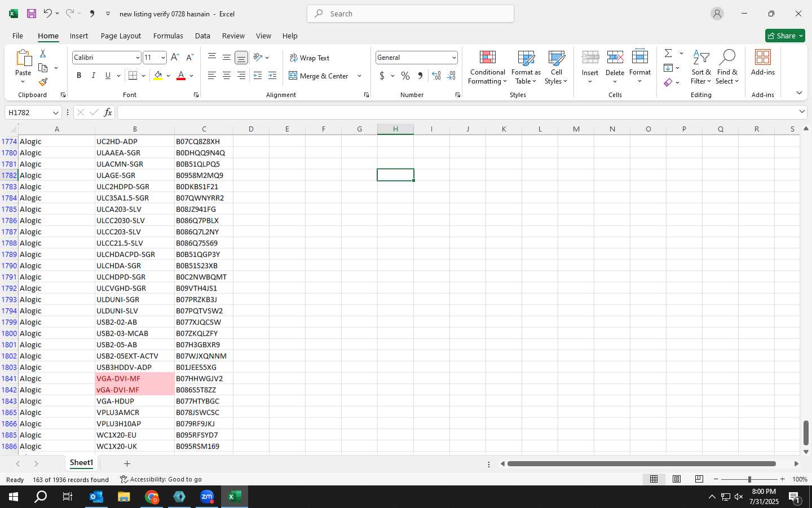Click the Save icon in title bar
The height and width of the screenshot is (508, 812).
(x=32, y=14)
